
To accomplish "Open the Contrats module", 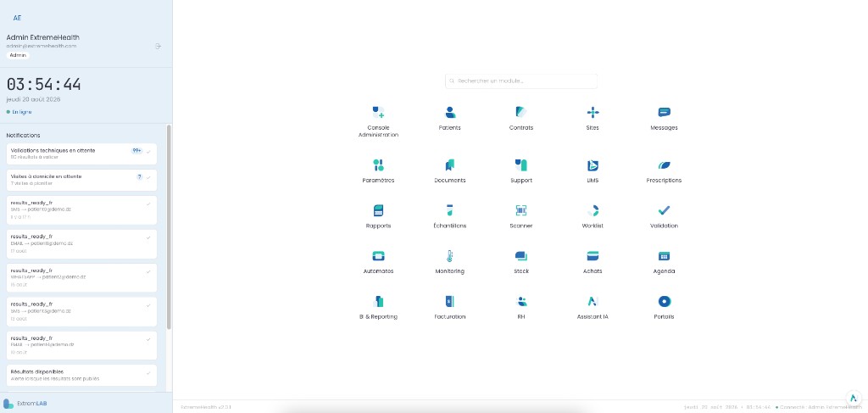I will point(521,118).
